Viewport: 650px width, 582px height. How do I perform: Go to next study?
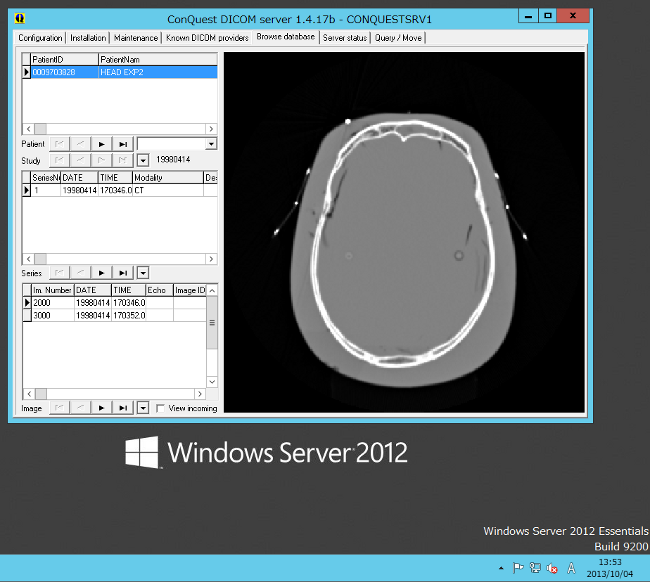(x=102, y=160)
